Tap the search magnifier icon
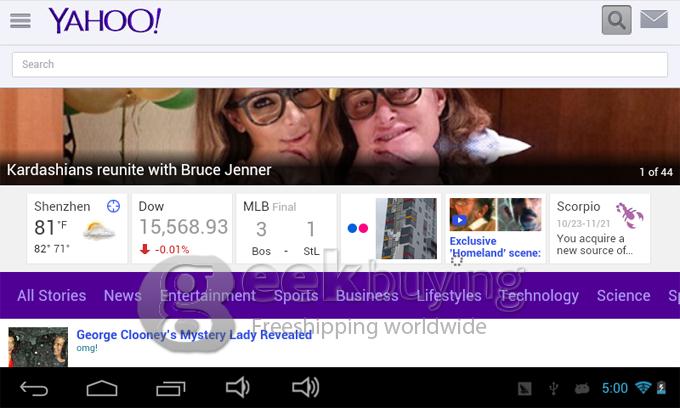The width and height of the screenshot is (680, 408). pos(617,19)
